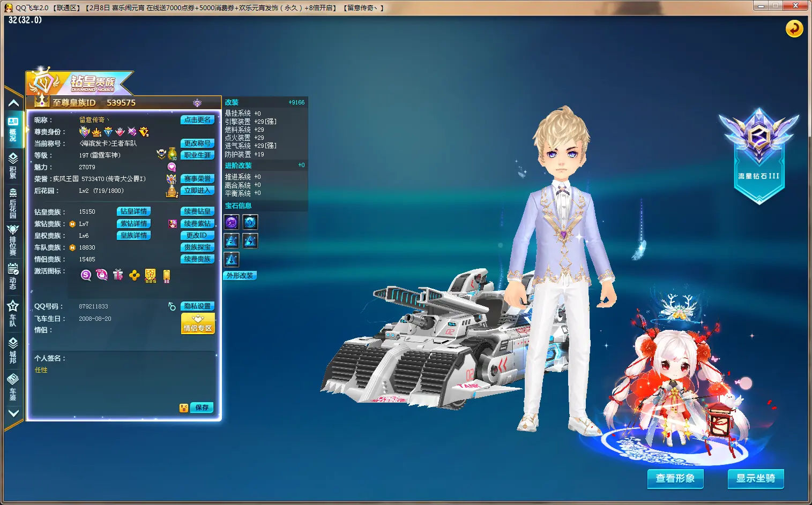Open the 皇族详情 details button
The image size is (812, 505).
point(133,235)
